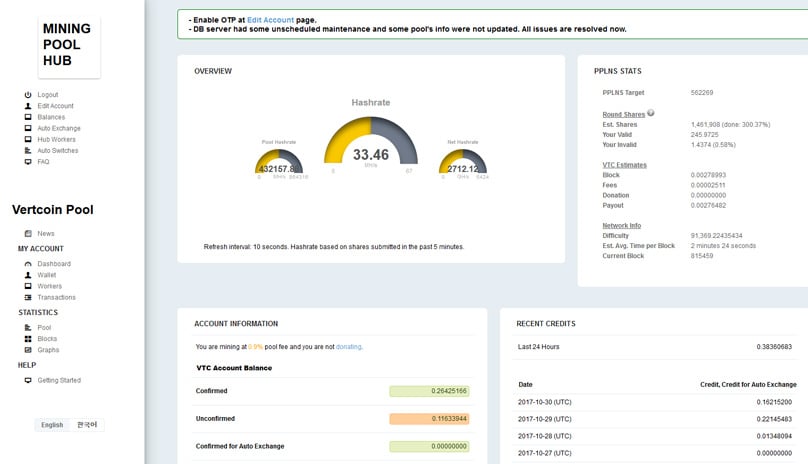Click the Vertcoin Pool heading

(x=53, y=210)
